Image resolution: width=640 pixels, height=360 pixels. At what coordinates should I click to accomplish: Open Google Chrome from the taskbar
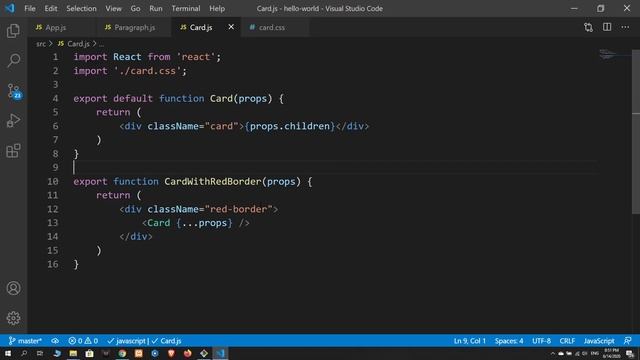122,353
